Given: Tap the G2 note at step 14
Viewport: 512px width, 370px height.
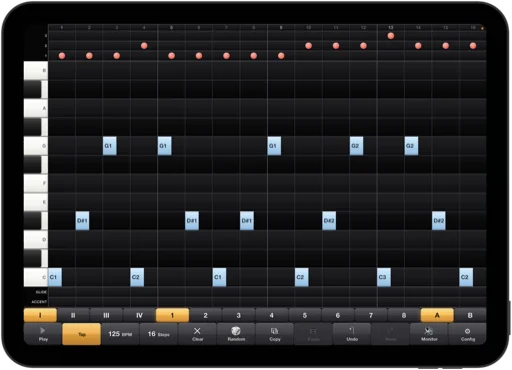Looking at the screenshot, I should (x=411, y=146).
